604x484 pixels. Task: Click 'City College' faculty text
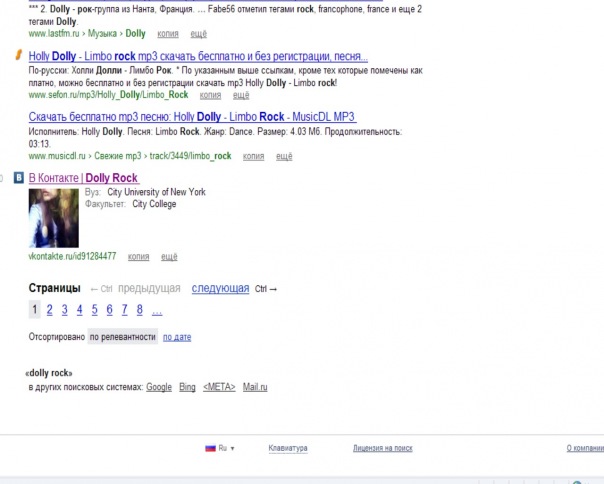click(x=154, y=204)
